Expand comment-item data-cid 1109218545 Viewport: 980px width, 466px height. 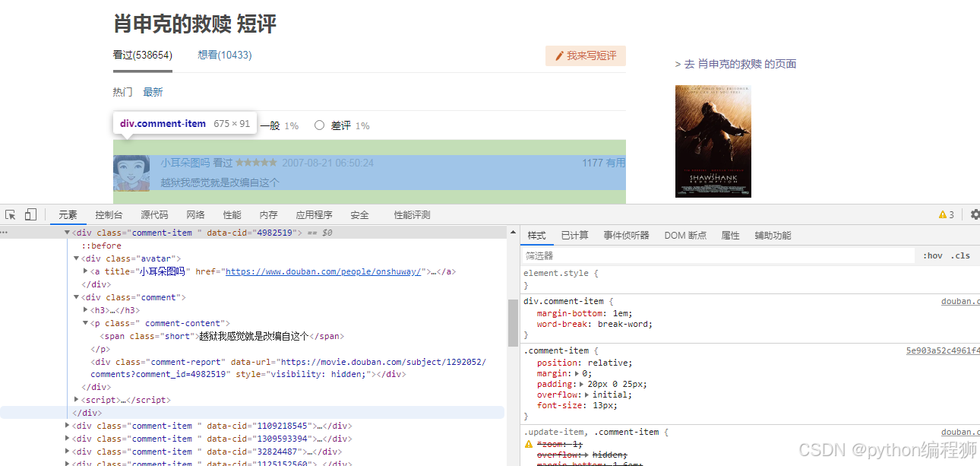[67, 426]
